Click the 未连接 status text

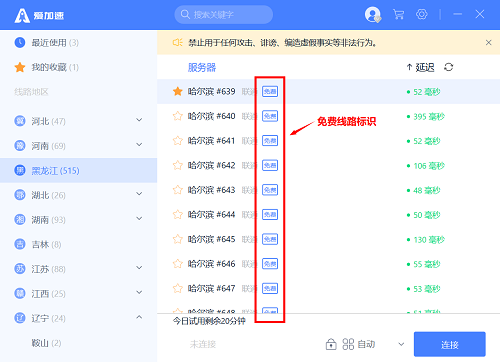click(203, 344)
